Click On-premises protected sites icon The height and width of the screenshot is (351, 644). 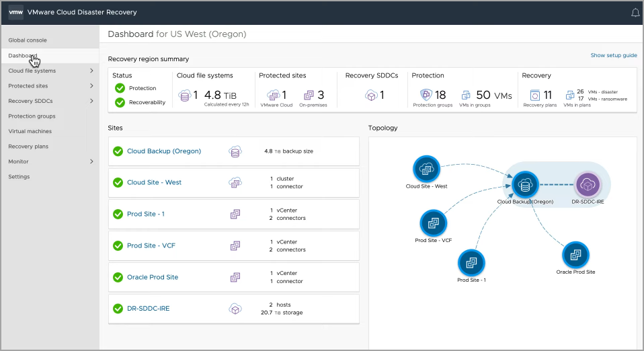point(309,95)
